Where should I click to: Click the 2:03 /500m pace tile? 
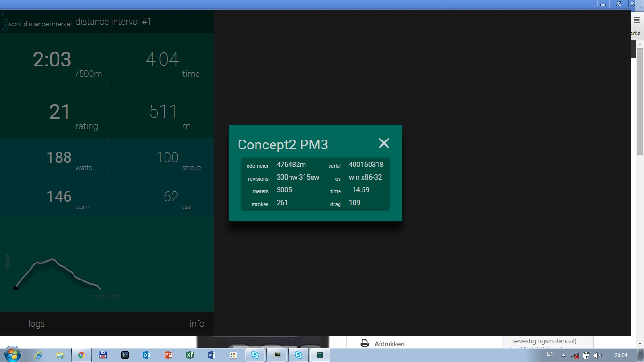[x=56, y=59]
